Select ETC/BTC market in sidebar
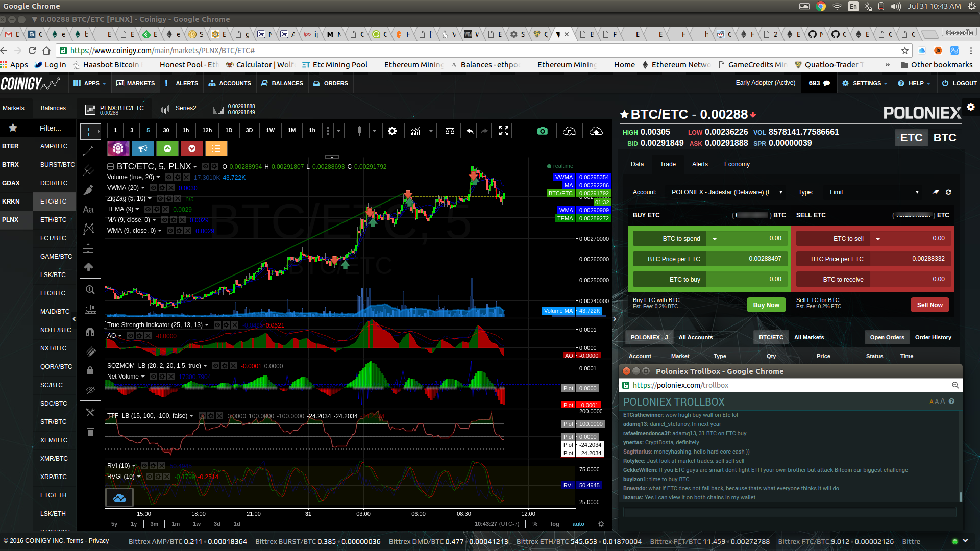Screen dimensions: 980x551 click(54, 202)
